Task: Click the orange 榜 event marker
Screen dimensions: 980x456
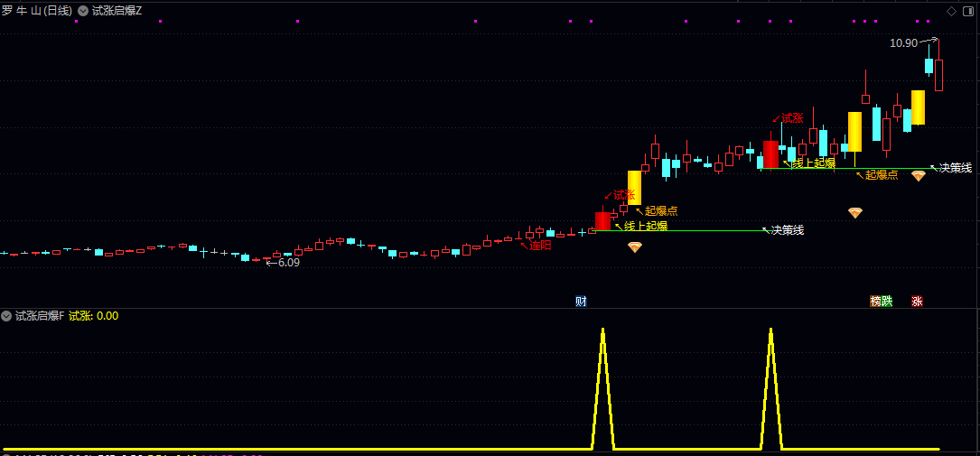Action: 875,301
